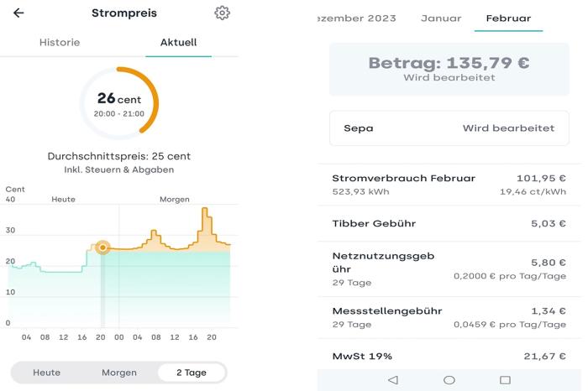
Task: Tap the circular 26 cent price gauge
Action: coord(118,104)
